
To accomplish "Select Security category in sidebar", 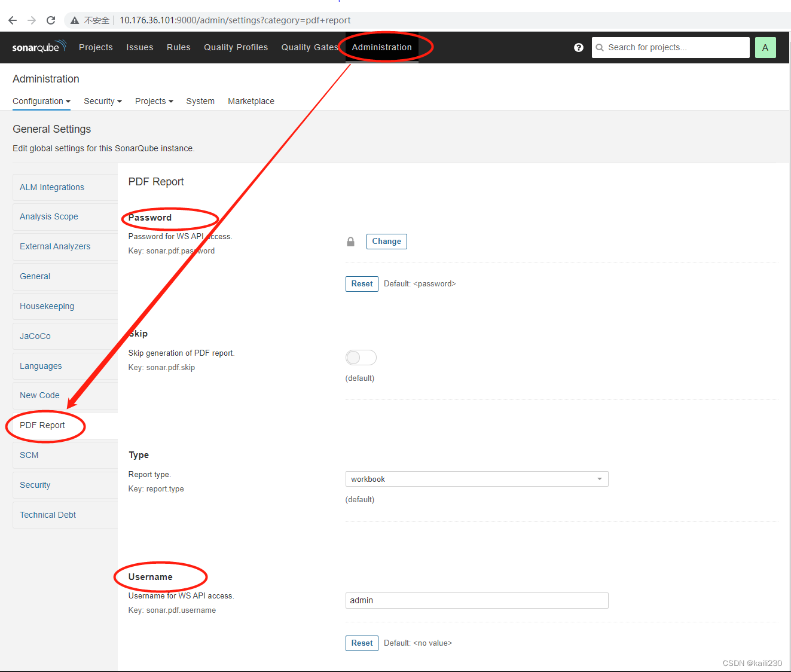I will pyautogui.click(x=65, y=485).
